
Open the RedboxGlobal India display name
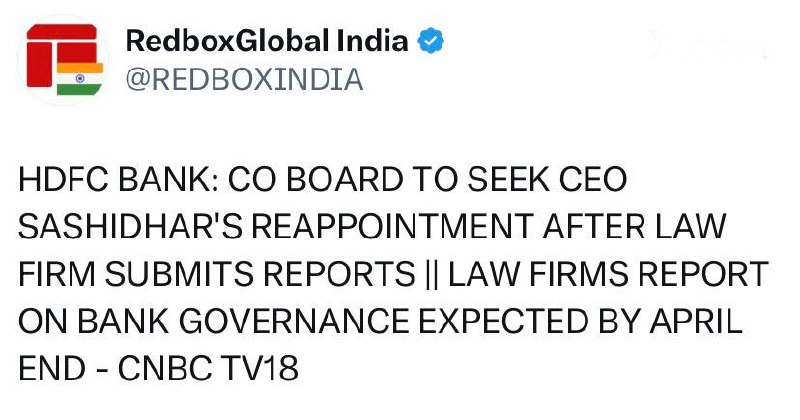tap(267, 42)
